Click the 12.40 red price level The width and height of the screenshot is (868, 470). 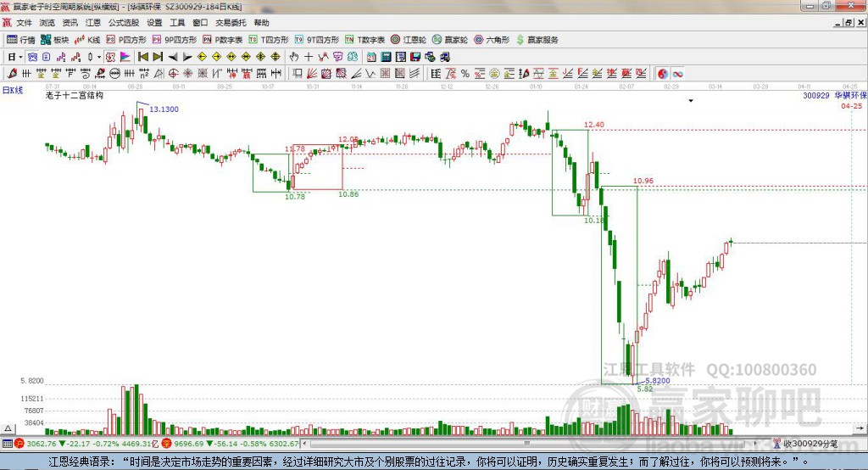[x=594, y=125]
